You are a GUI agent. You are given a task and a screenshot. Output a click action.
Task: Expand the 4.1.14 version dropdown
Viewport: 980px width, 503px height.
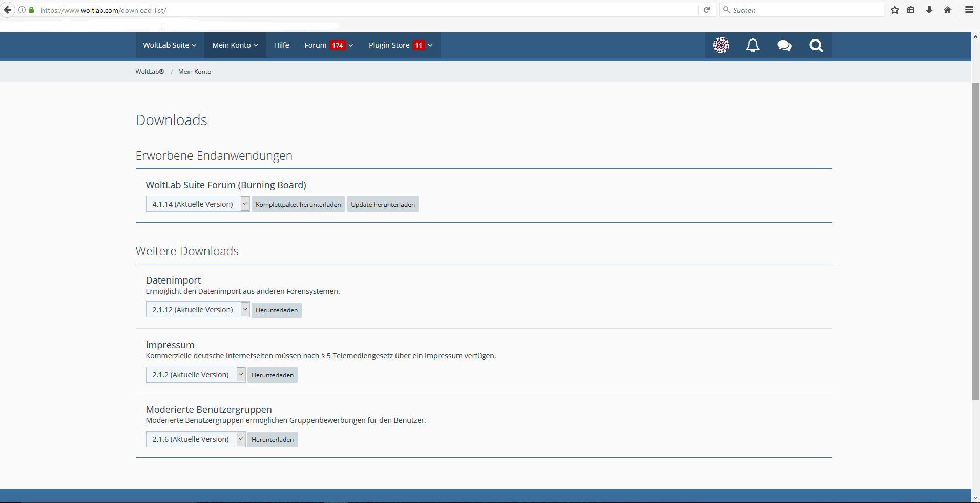[x=198, y=204]
